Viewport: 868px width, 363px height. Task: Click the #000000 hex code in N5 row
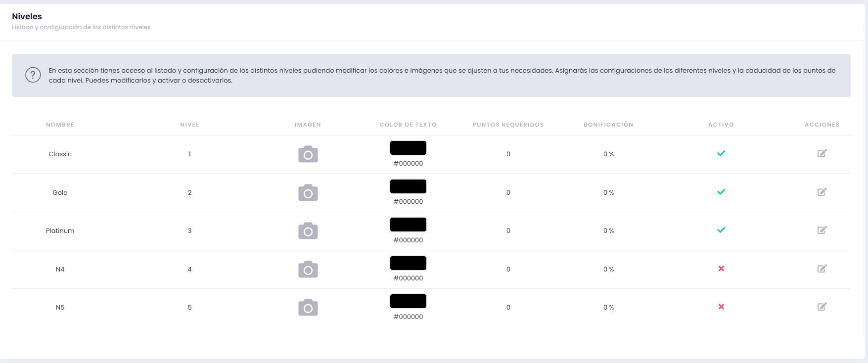point(408,317)
